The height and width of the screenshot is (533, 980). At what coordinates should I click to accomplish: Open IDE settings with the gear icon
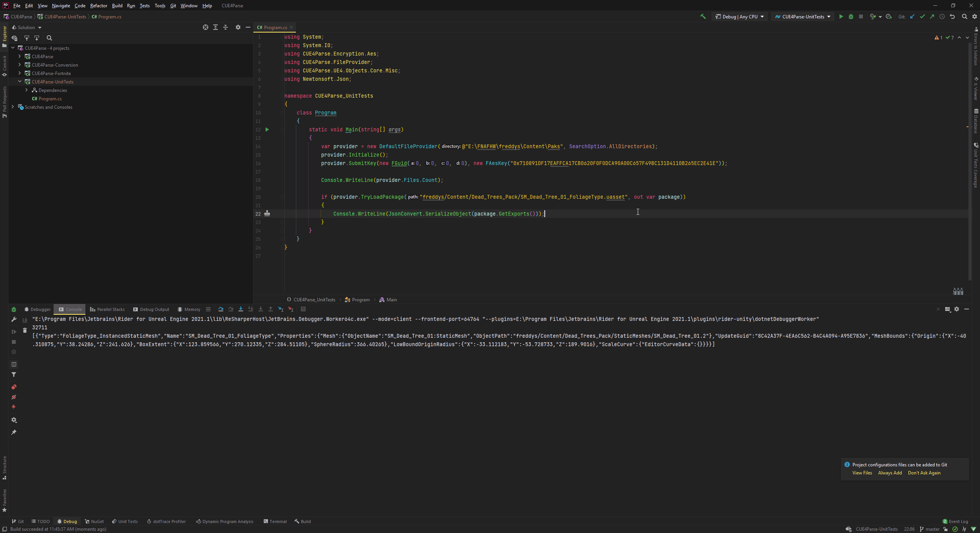click(974, 16)
